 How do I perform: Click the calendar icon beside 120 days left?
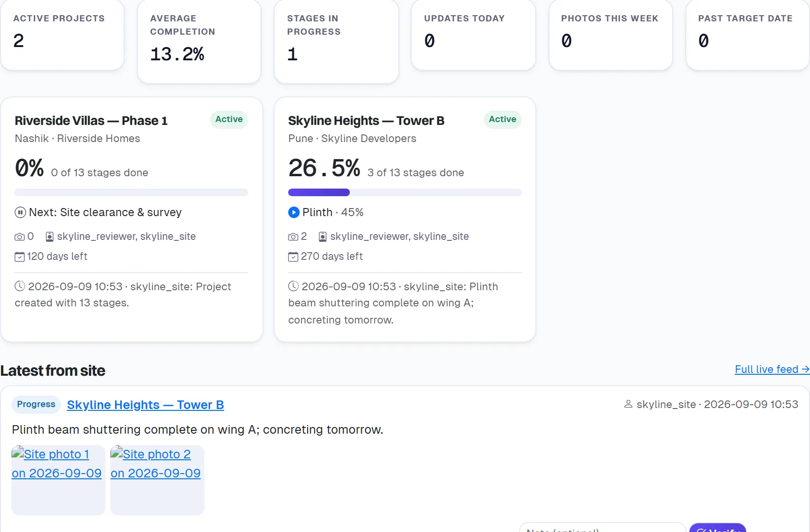19,256
